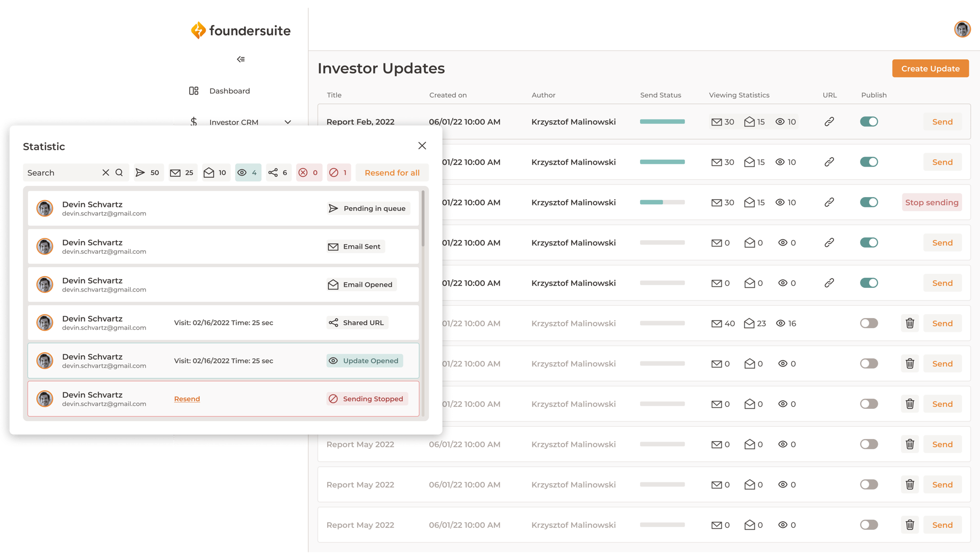Close the Statistic popup
980x560 pixels.
click(422, 145)
